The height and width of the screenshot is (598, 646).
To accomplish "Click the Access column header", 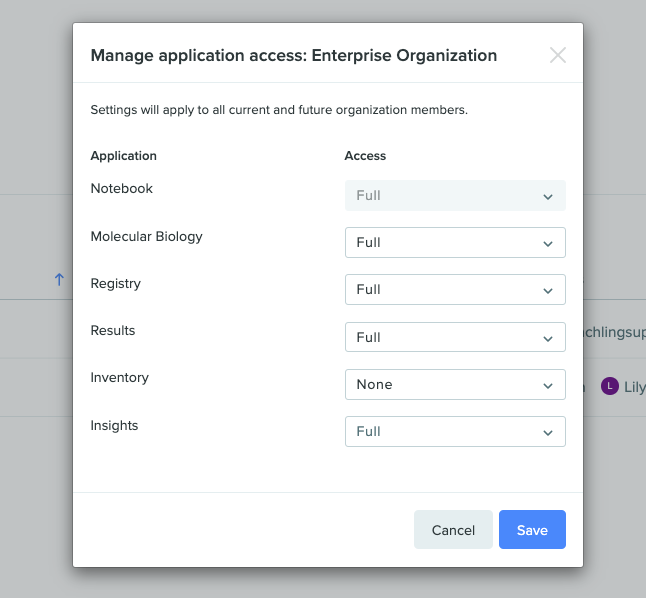I will [365, 156].
